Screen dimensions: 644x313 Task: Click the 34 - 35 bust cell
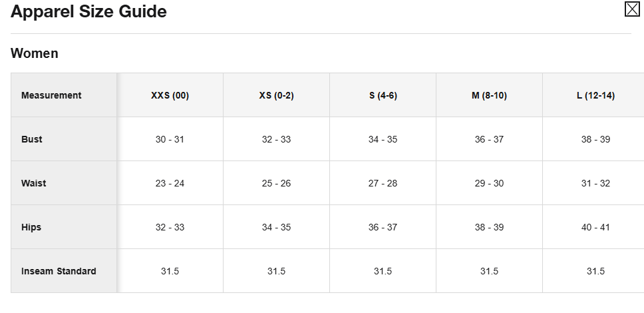point(383,139)
